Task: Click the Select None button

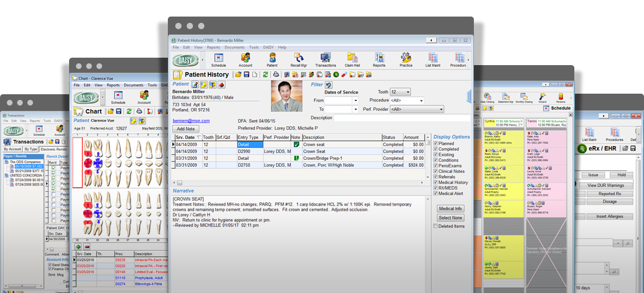Action: pyautogui.click(x=450, y=218)
